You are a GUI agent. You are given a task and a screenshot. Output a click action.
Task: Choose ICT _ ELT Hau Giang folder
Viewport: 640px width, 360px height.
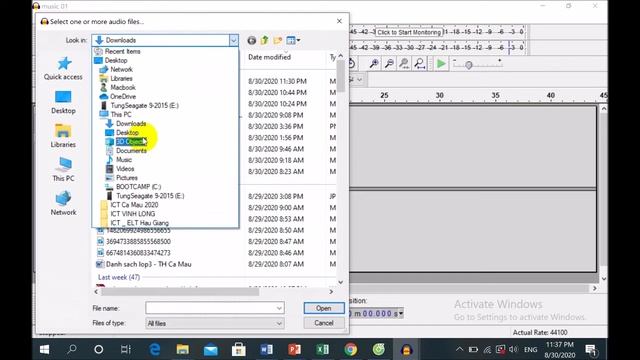pos(139,223)
